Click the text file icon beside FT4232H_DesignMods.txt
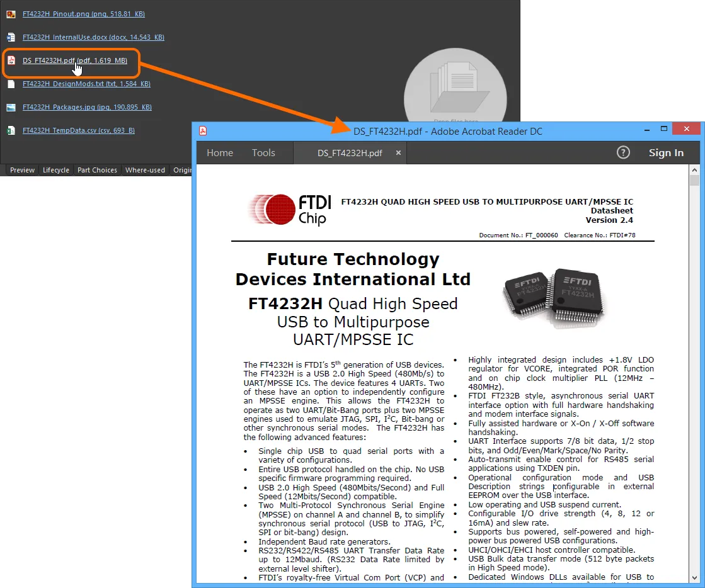This screenshot has width=705, height=588. [x=11, y=84]
